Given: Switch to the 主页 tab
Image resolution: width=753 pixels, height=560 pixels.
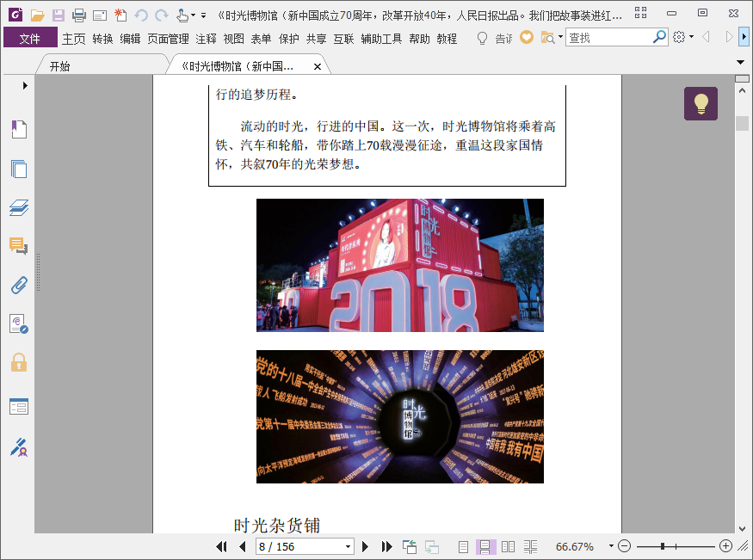Looking at the screenshot, I should 73,39.
